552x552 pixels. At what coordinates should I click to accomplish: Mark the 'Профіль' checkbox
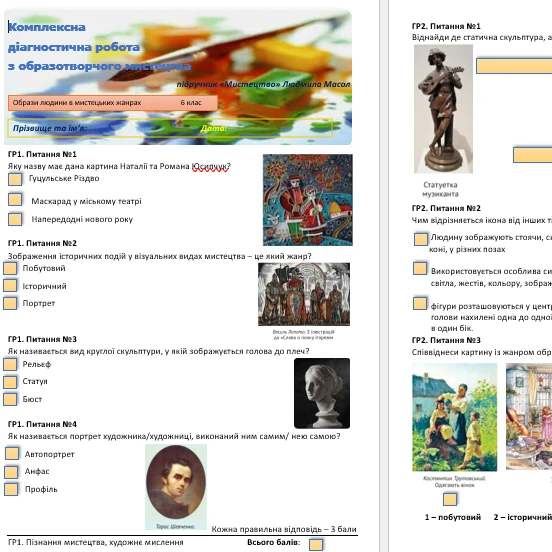[x=11, y=489]
